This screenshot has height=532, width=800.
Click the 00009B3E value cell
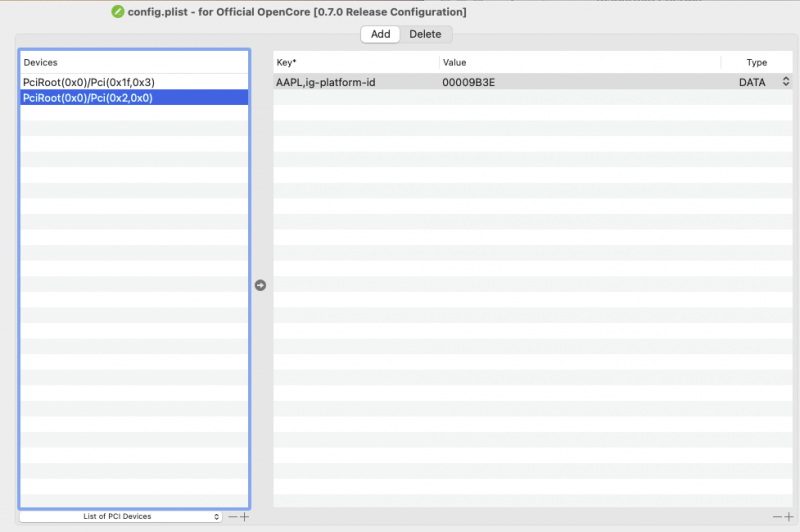[580, 82]
